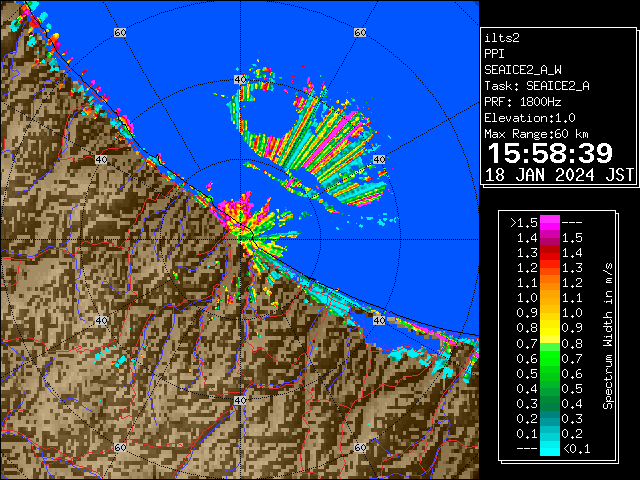Click the "<0.1" legend label
This screenshot has height=480, width=640.
576,449
